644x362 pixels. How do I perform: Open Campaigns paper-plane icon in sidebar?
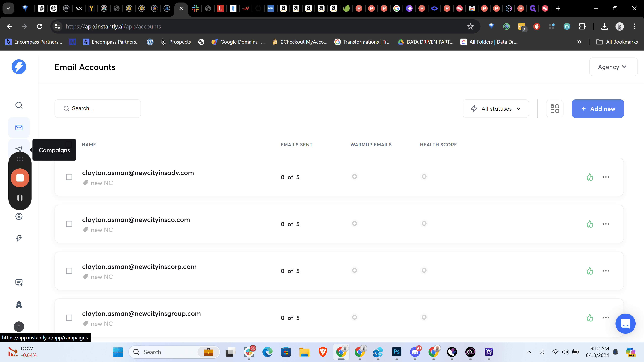tap(19, 149)
